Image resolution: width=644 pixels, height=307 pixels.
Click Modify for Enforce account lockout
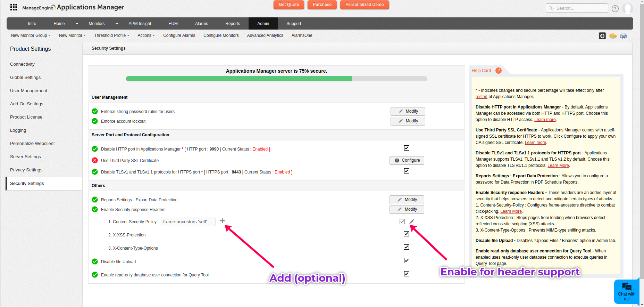click(408, 121)
